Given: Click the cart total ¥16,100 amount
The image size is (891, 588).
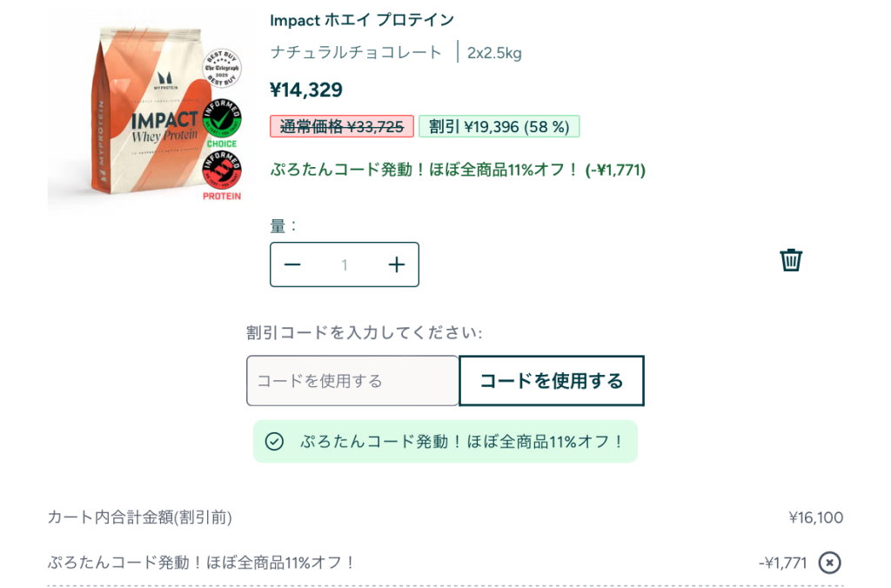Looking at the screenshot, I should pyautogui.click(x=817, y=517).
